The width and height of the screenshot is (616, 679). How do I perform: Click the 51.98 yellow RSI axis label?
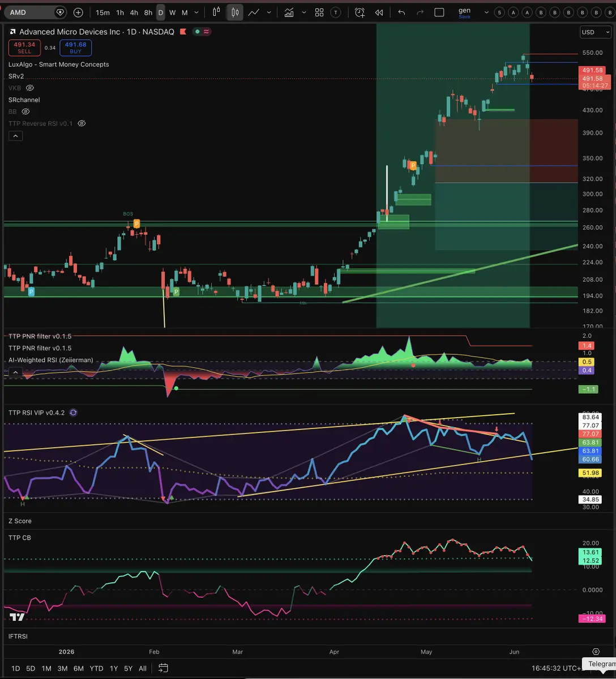coord(591,473)
